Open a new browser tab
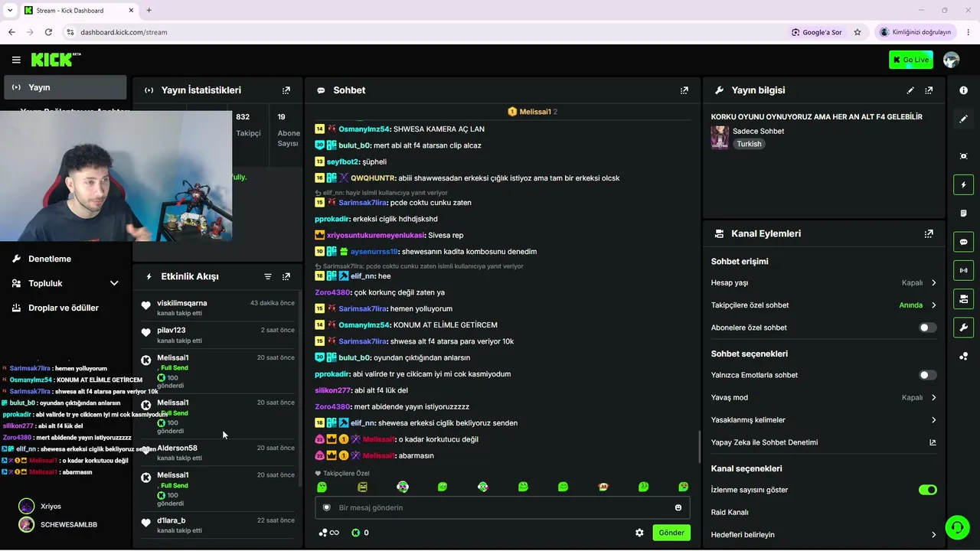Screen dimensions: 980x551 [x=149, y=10]
